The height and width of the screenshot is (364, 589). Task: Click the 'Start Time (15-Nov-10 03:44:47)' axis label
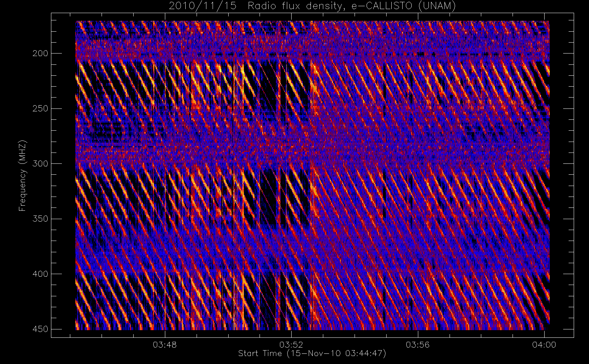click(x=312, y=353)
